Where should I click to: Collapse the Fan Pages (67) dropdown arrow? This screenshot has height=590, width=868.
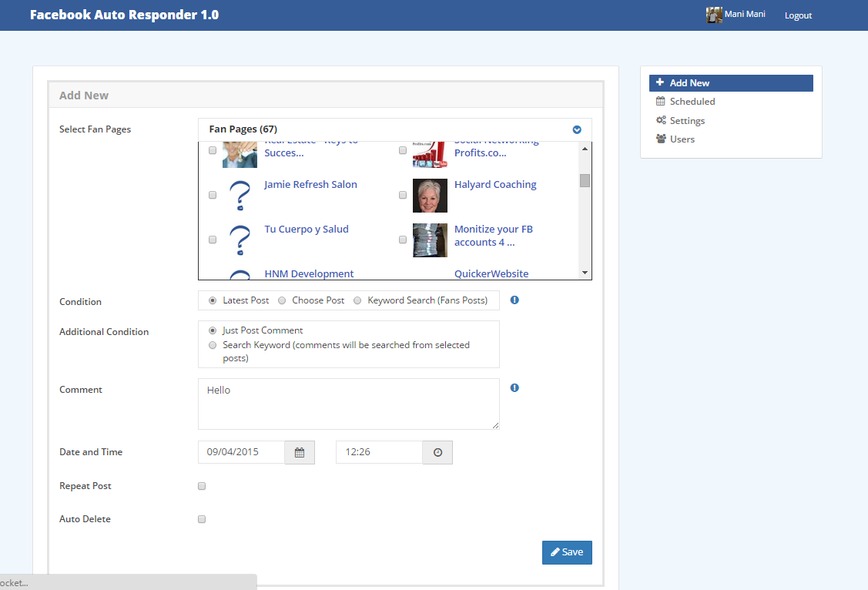[x=577, y=129]
